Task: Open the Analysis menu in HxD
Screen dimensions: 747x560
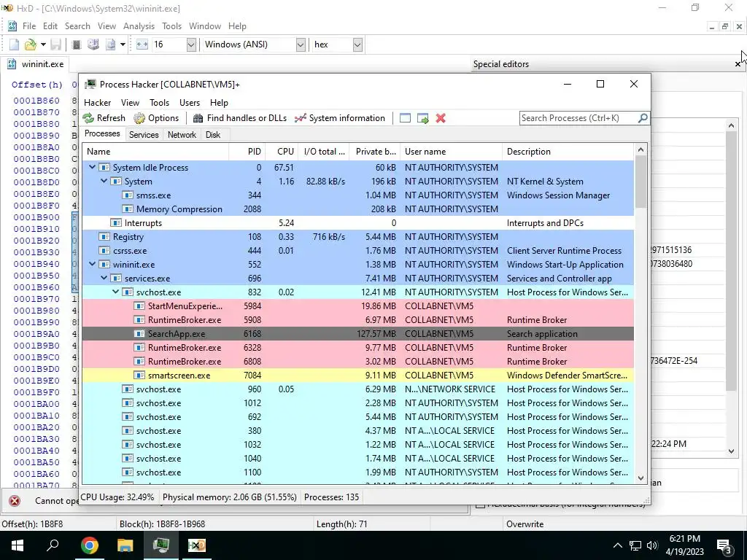Action: [139, 26]
